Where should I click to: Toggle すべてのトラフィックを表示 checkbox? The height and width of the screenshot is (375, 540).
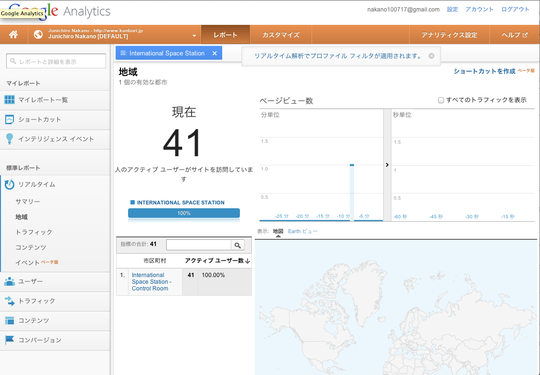tap(440, 100)
